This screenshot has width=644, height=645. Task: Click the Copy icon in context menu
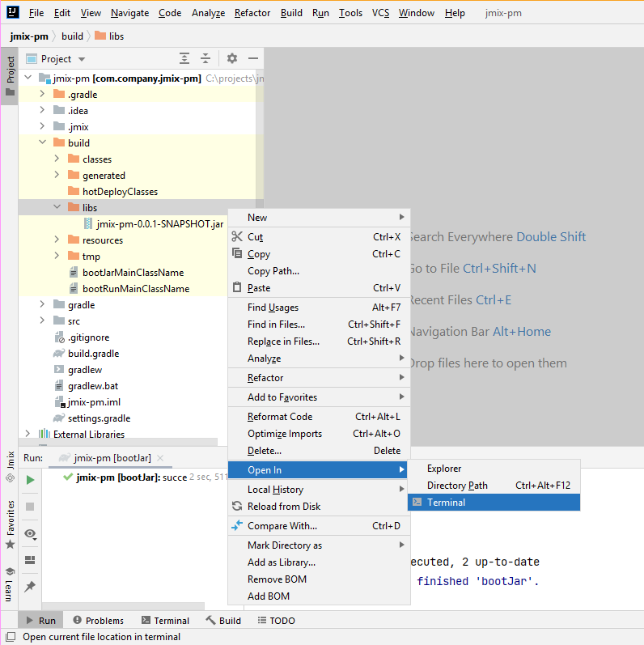click(x=237, y=253)
